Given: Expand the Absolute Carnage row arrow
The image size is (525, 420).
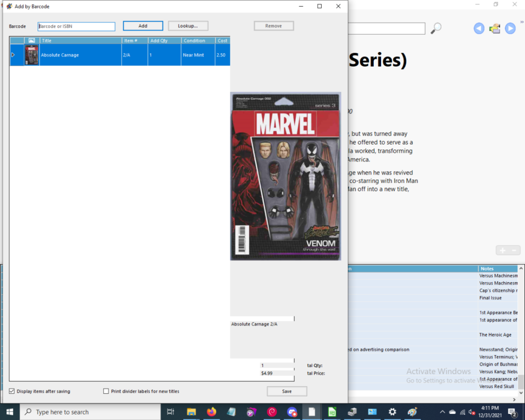Looking at the screenshot, I should pos(13,55).
